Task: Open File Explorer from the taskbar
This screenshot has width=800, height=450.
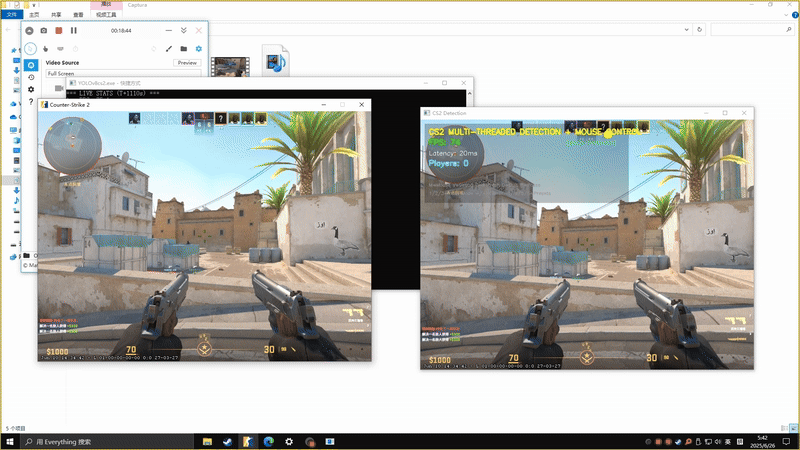Action: 207,442
